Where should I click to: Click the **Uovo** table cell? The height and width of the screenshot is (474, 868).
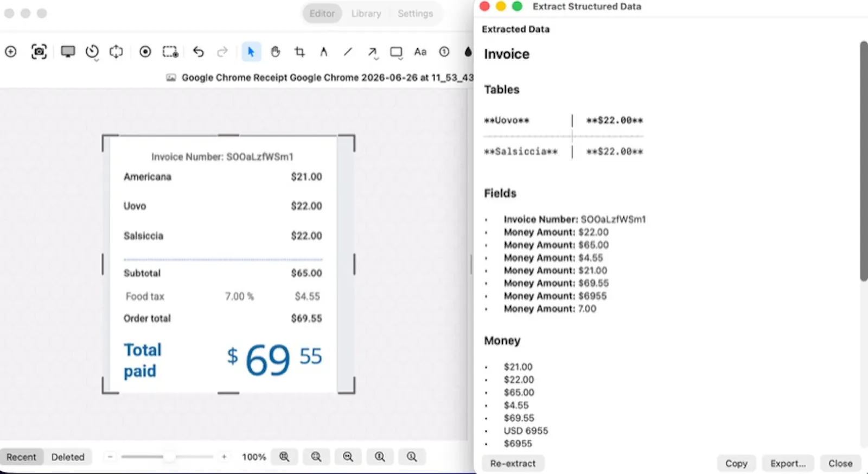(x=506, y=121)
